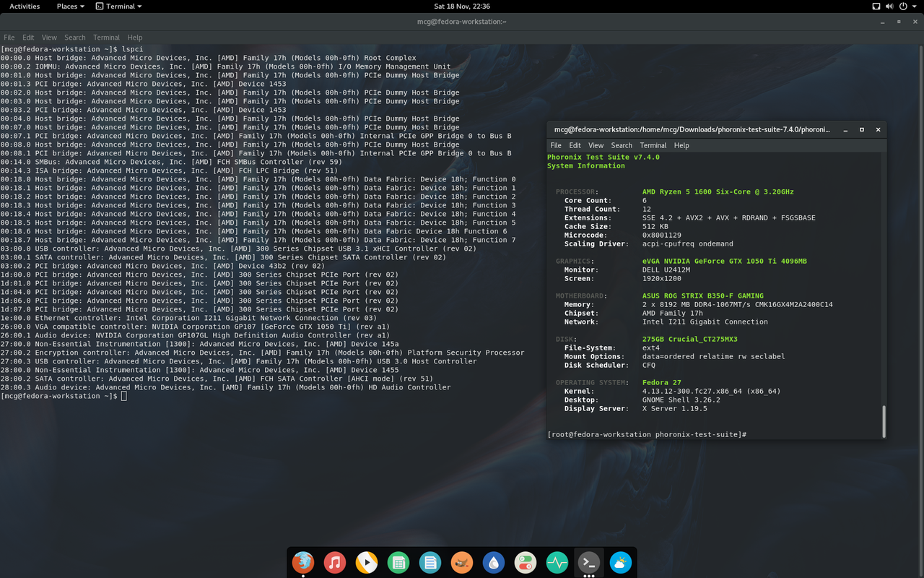The height and width of the screenshot is (578, 924).
Task: Open LibreOffice Calc from the dock
Action: coord(398,563)
